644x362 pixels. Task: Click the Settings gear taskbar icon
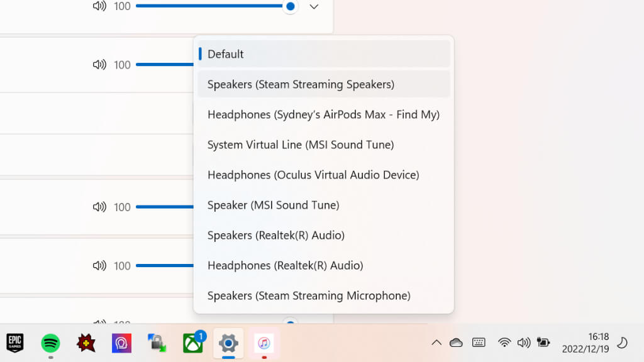[228, 343]
